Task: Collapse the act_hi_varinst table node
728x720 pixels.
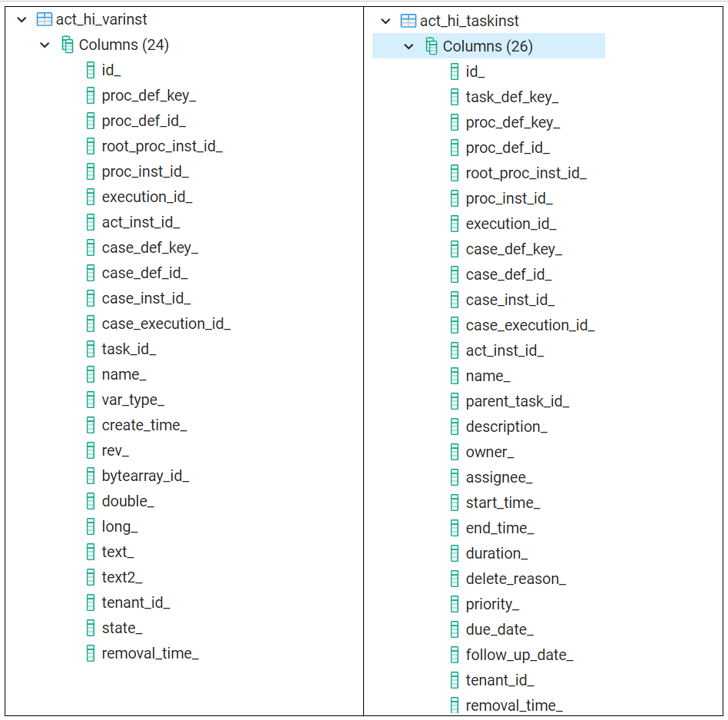Action: tap(21, 19)
